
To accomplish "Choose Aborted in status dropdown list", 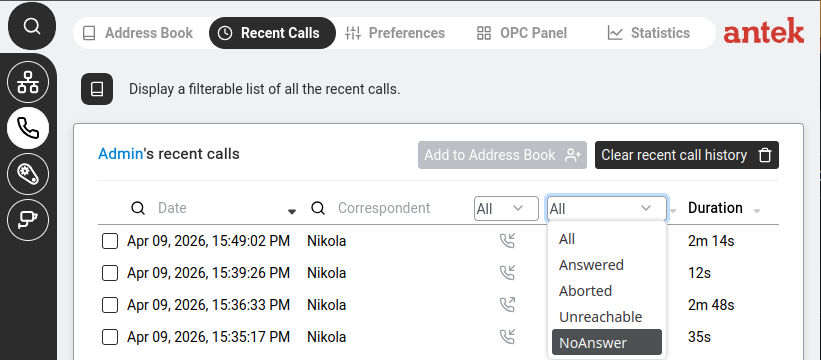I will click(607, 290).
